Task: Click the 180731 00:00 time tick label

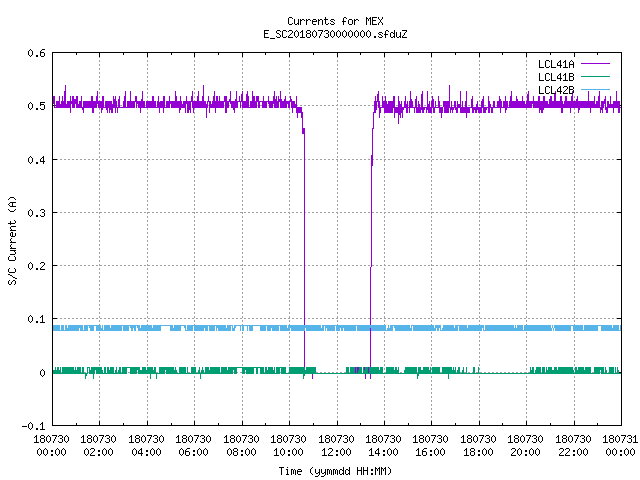Action: 620,446
